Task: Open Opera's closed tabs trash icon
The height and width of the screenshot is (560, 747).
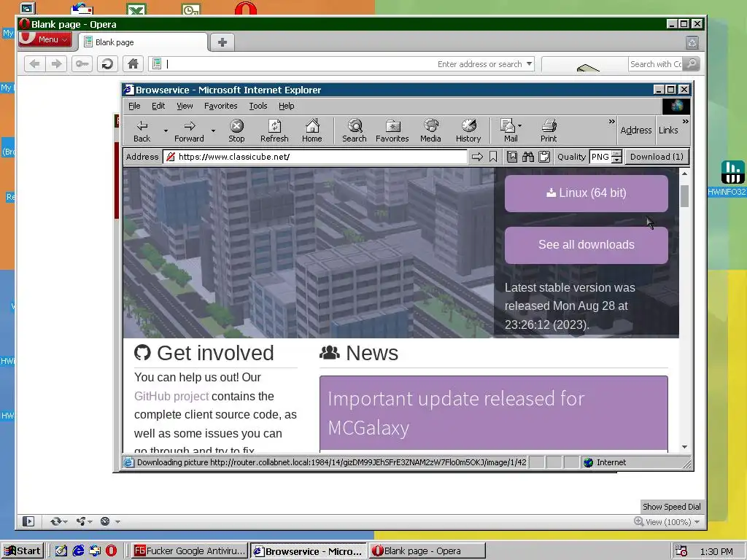Action: (692, 43)
